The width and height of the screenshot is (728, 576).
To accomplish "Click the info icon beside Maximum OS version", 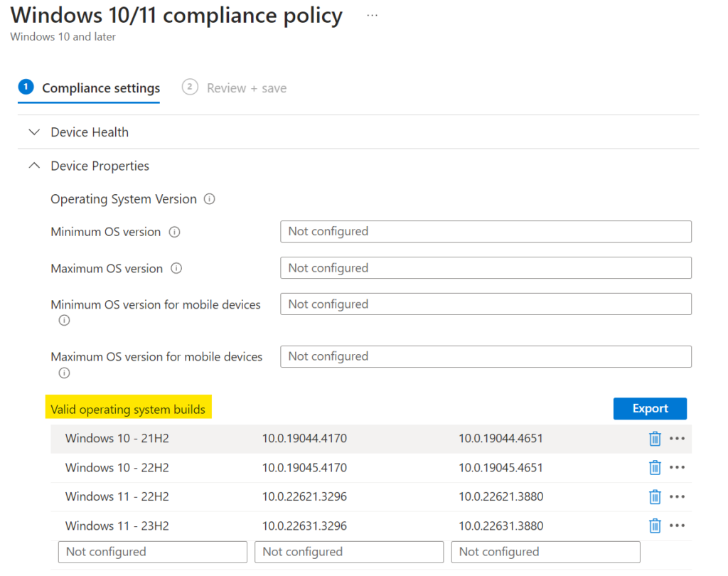I will pyautogui.click(x=176, y=269).
